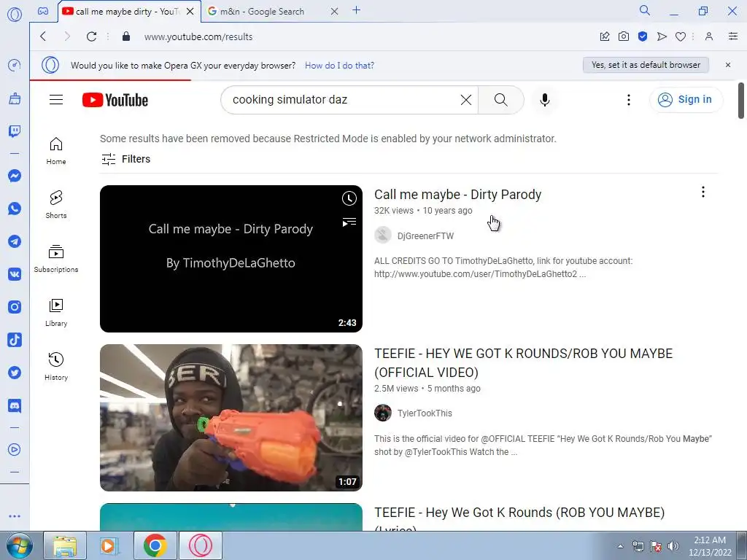This screenshot has width=747, height=560.
Task: Open Telegram in the sidebar
Action: tap(15, 241)
